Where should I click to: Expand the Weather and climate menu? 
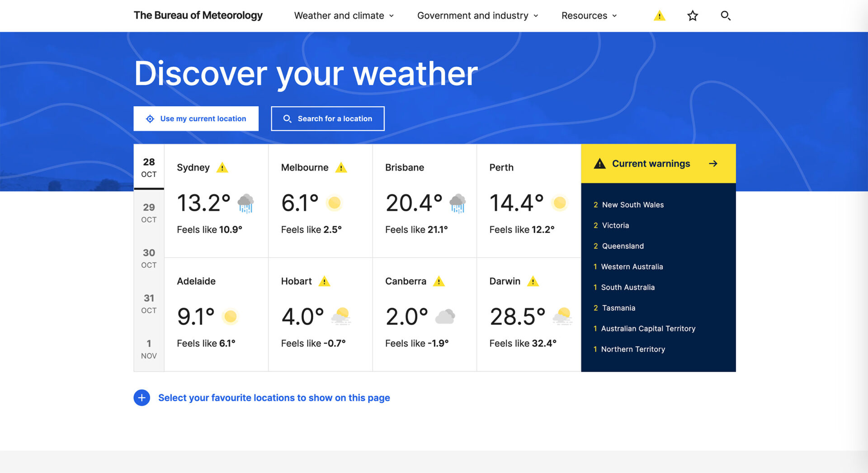[x=344, y=16]
